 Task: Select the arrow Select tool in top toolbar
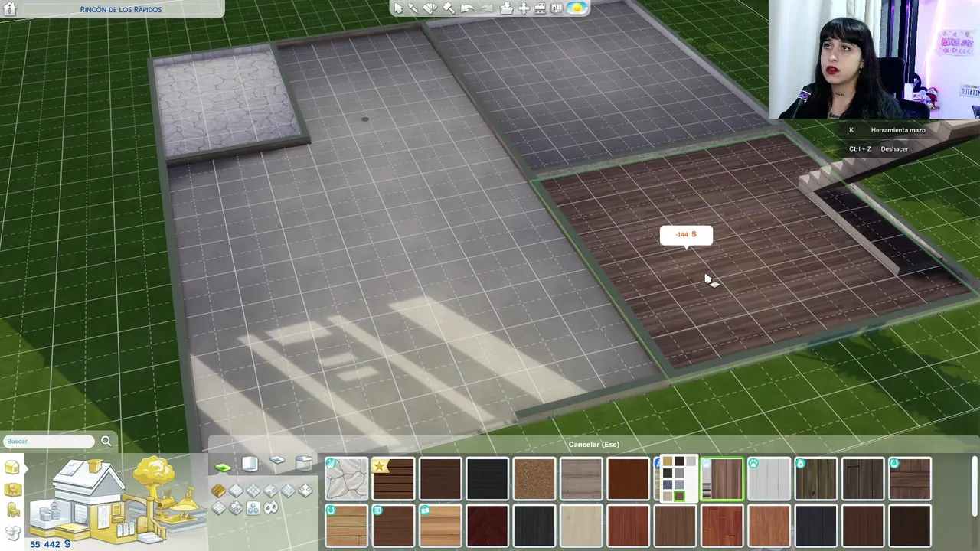click(x=398, y=8)
